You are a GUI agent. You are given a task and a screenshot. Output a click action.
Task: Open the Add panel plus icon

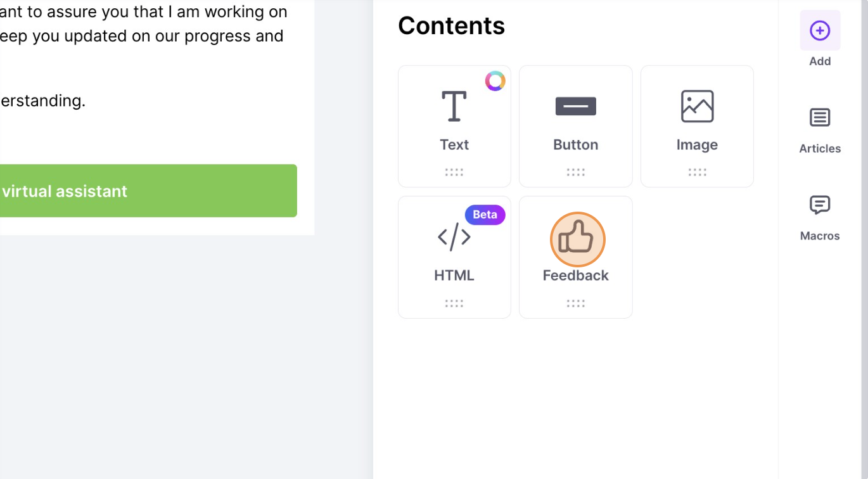[x=820, y=30]
